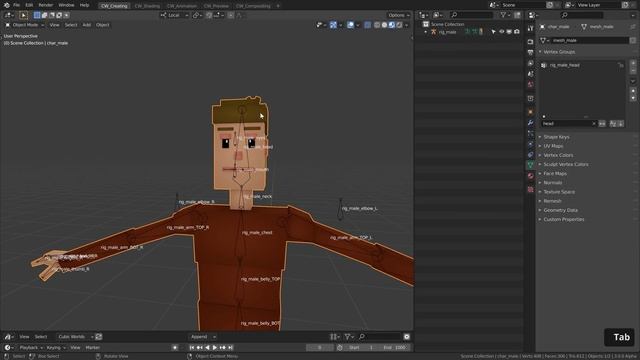Toggle selectability arrow for rig_male
Viewport: 640px width, 360px height.
(493, 32)
